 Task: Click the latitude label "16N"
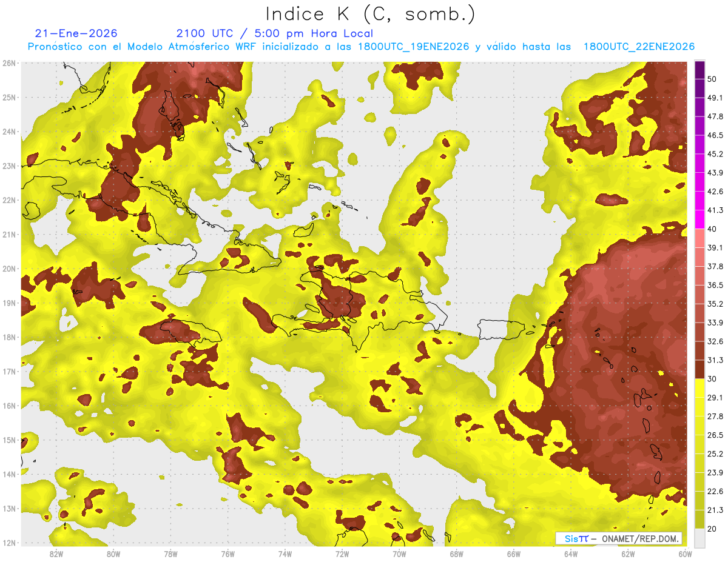coord(9,406)
